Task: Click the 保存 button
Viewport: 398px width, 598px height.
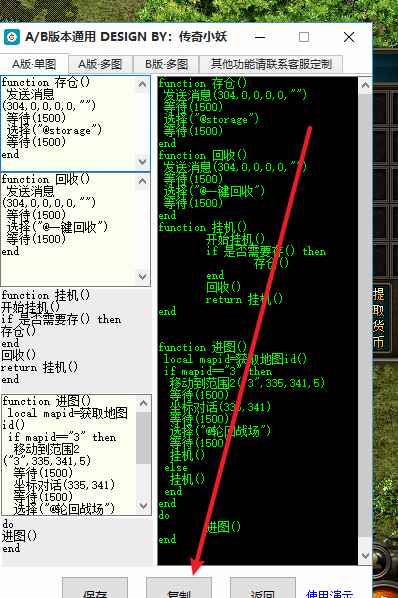Action: 95,588
